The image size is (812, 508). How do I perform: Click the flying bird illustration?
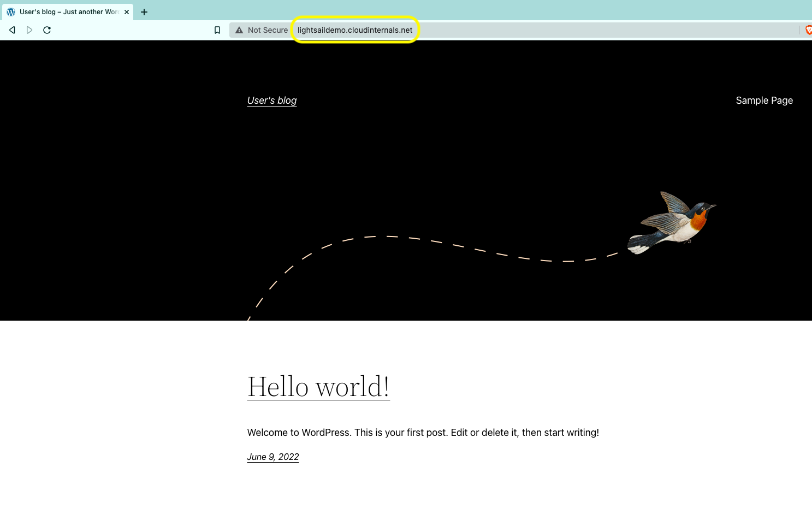(673, 221)
